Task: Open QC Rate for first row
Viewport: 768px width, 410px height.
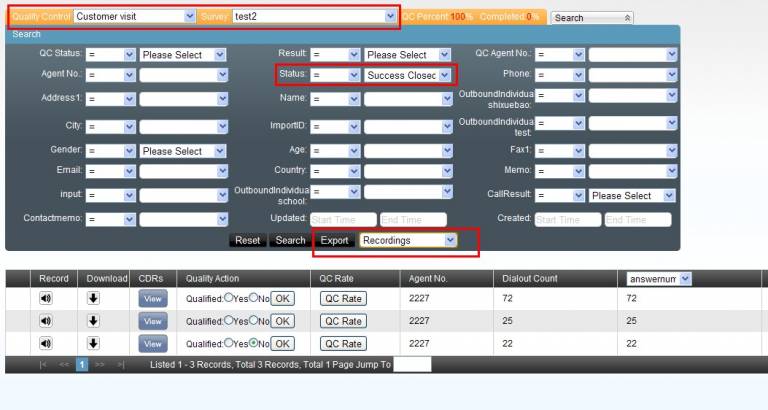Action: point(342,298)
